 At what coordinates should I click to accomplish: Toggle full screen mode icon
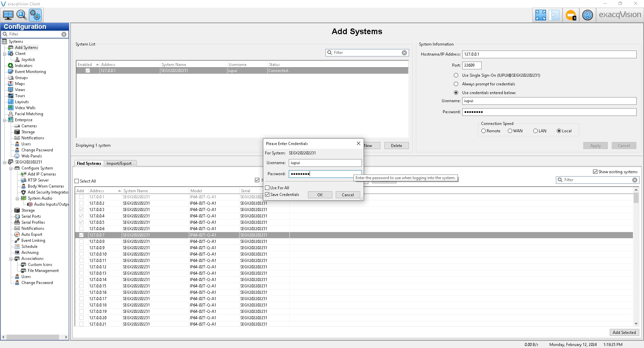pyautogui.click(x=540, y=15)
